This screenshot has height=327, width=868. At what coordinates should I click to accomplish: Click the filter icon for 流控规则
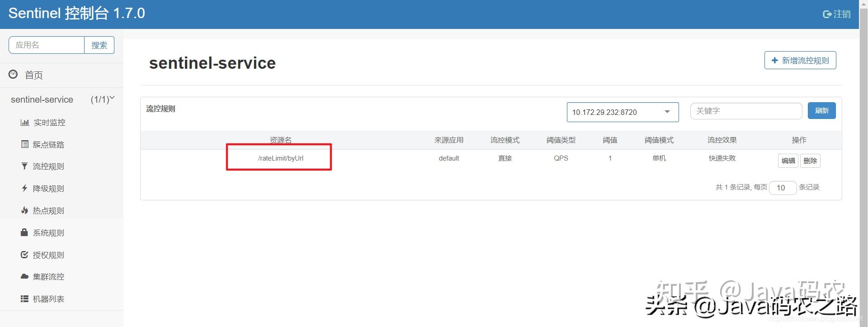click(24, 166)
